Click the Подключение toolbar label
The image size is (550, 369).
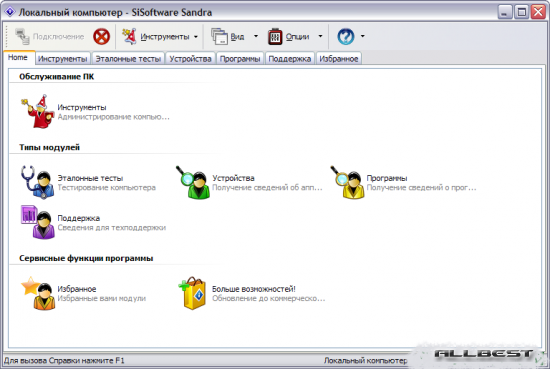(x=58, y=36)
